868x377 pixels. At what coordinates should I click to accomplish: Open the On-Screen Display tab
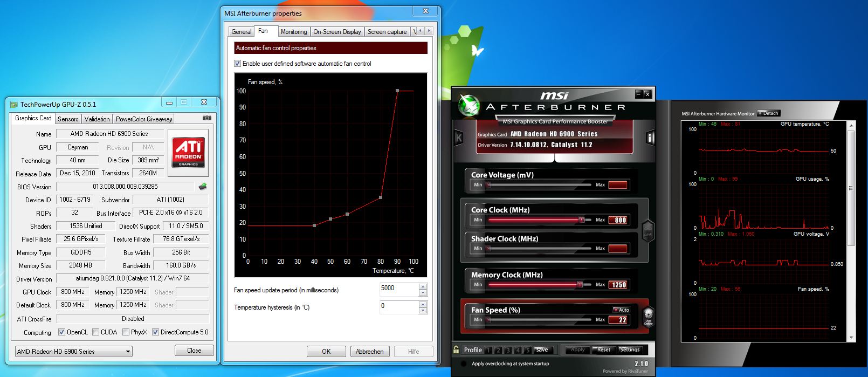coord(337,32)
